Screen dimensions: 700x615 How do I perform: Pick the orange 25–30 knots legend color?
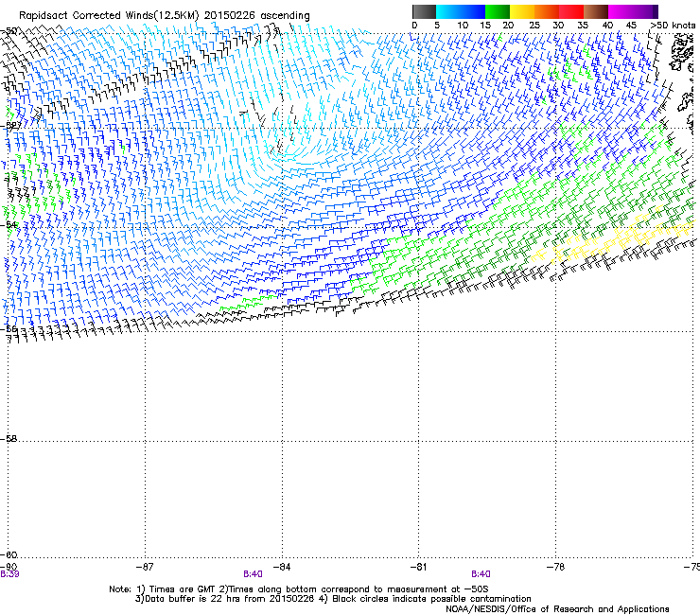click(547, 11)
